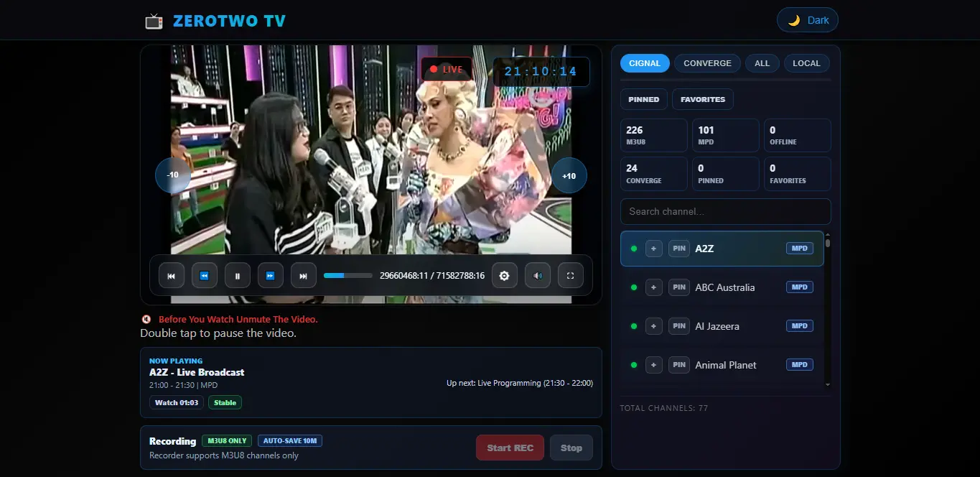Viewport: 980px width, 477px height.
Task: Pause the video with the pause button
Action: click(x=238, y=275)
